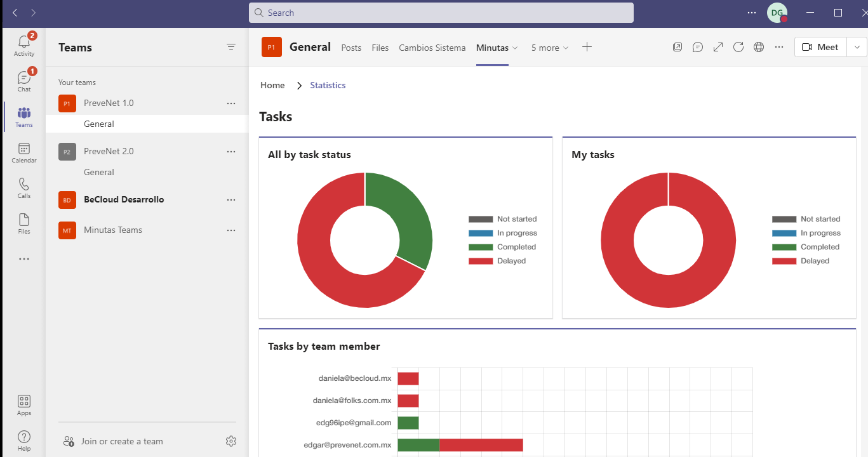Open the Calls section

24,188
